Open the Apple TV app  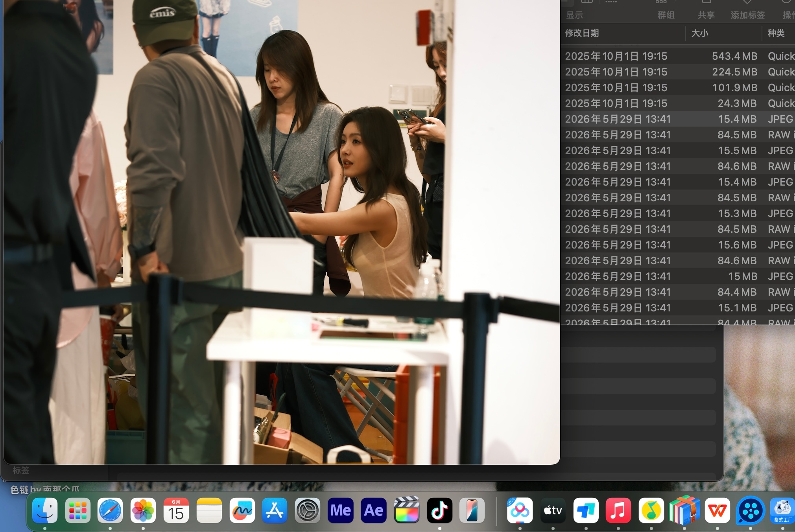553,510
